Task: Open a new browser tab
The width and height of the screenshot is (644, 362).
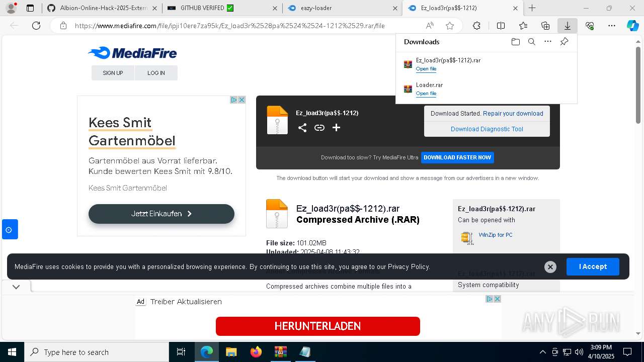Action: pyautogui.click(x=532, y=8)
